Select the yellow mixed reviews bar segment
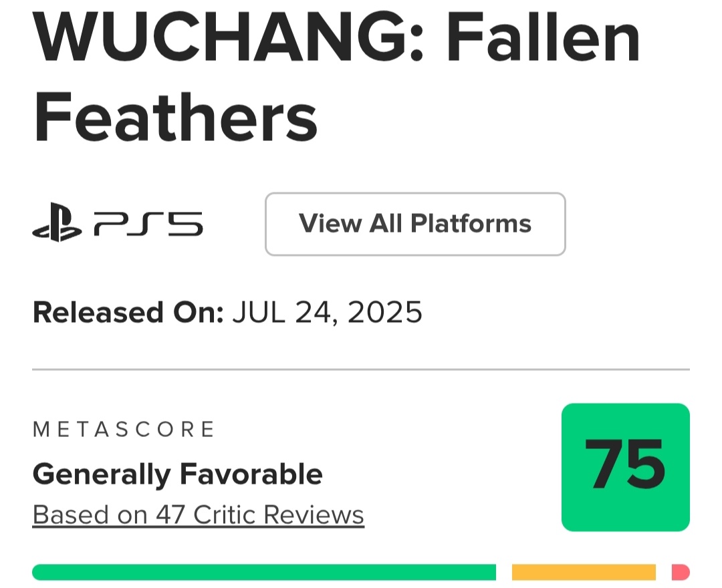 (584, 572)
